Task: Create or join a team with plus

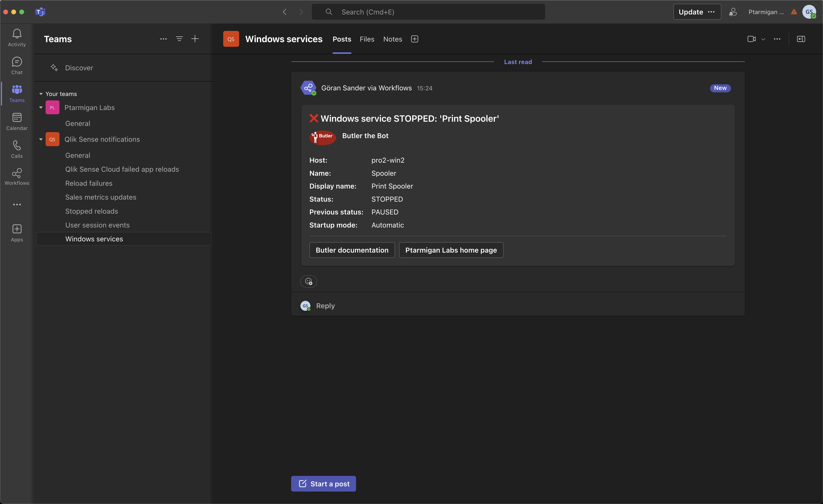Action: (195, 39)
